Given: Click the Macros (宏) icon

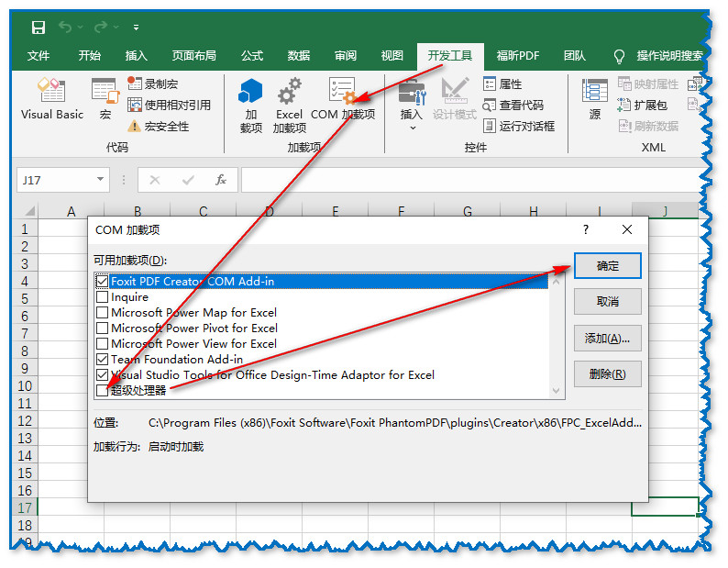Looking at the screenshot, I should (x=105, y=99).
